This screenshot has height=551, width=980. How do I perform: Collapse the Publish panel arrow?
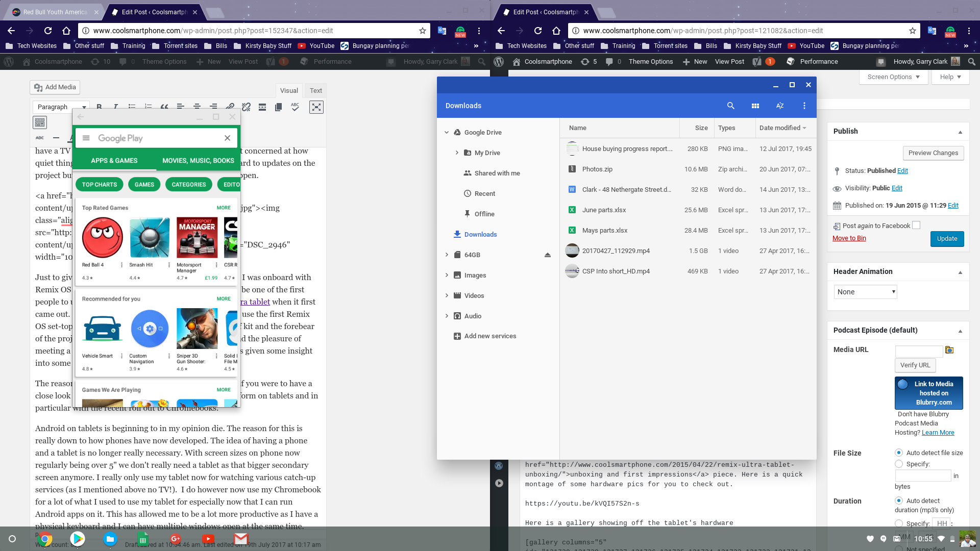click(x=960, y=132)
